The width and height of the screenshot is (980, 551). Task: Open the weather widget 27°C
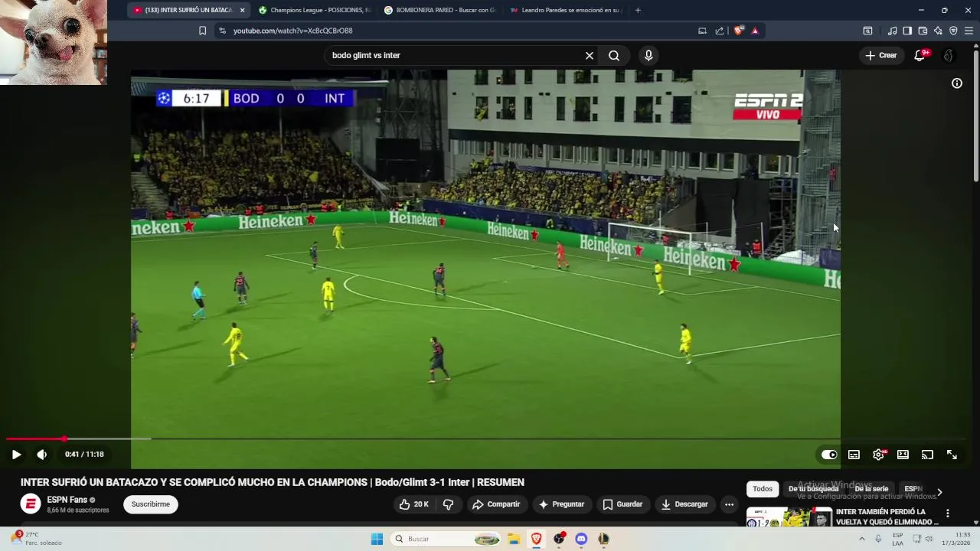[x=38, y=539]
